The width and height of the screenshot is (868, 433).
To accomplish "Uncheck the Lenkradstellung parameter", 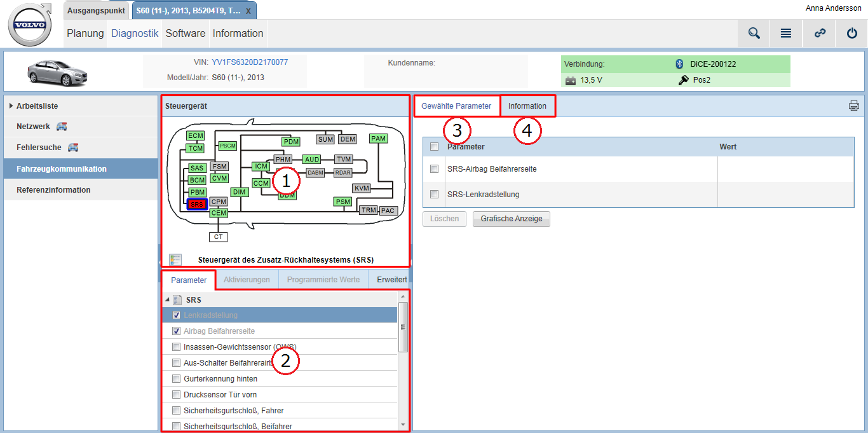I will point(176,315).
